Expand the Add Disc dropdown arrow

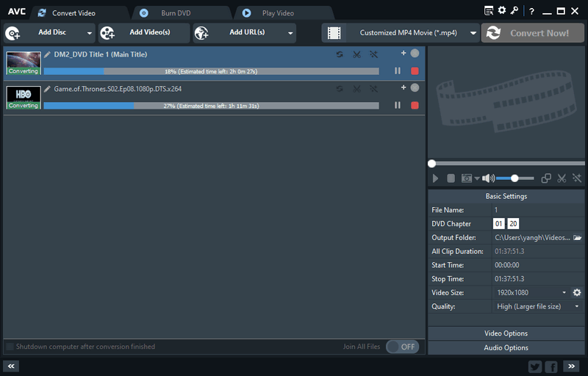pyautogui.click(x=90, y=33)
